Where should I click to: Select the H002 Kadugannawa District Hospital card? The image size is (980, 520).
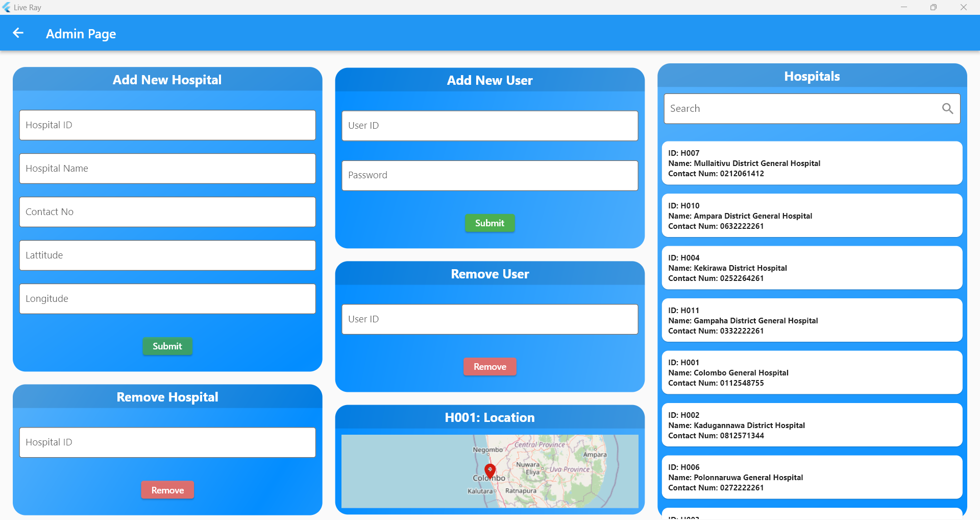pyautogui.click(x=812, y=425)
